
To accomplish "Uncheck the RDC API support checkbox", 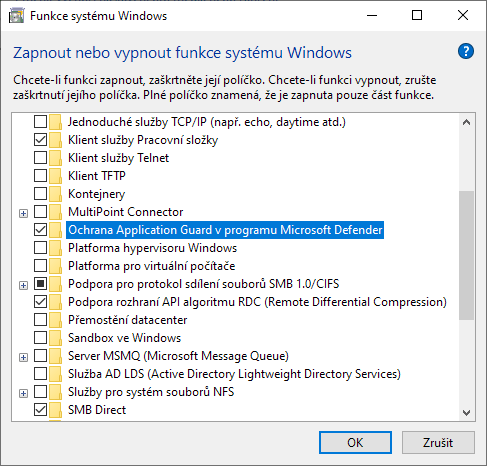I will (x=40, y=302).
